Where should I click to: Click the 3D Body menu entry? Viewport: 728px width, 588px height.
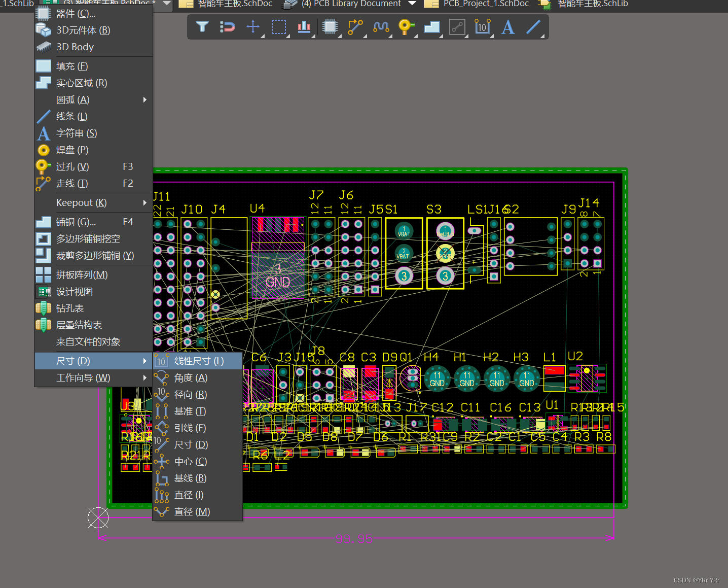(94, 47)
